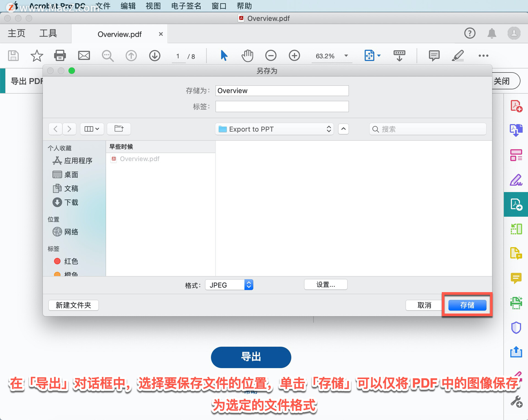Click the add comment icon
528x420 pixels.
(434, 56)
